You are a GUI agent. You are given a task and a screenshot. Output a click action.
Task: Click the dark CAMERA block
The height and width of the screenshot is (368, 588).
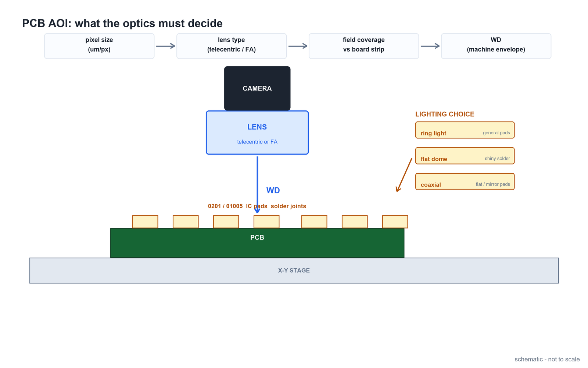pos(257,88)
